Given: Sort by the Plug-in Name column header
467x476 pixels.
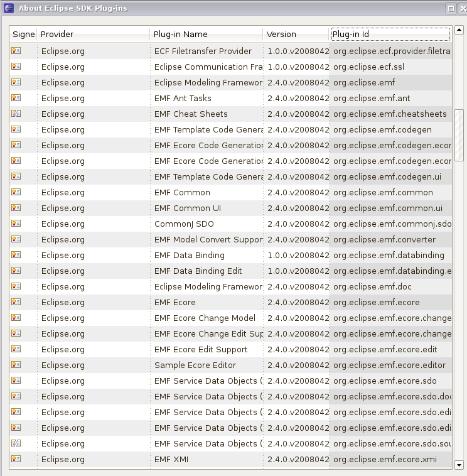Looking at the screenshot, I should (206, 34).
